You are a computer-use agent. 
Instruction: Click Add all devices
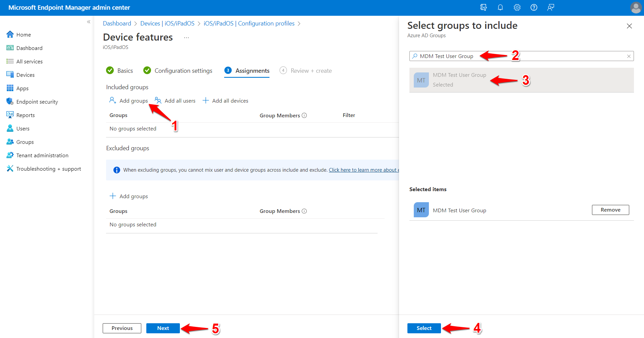[226, 101]
